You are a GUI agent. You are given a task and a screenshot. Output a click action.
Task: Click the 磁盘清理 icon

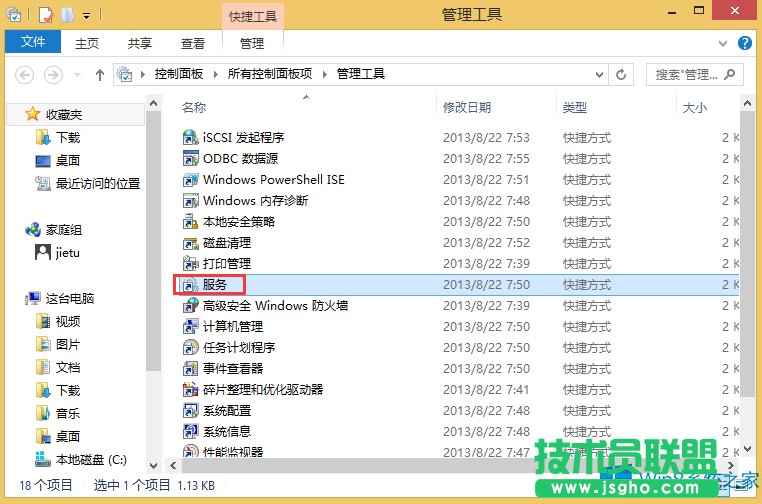point(190,243)
